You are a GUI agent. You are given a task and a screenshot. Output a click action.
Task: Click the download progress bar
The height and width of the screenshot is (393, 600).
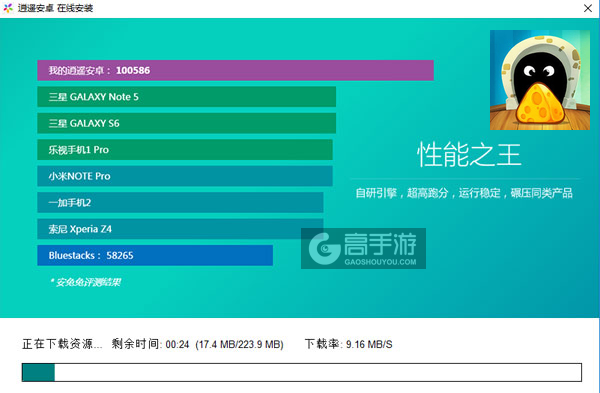(x=302, y=372)
